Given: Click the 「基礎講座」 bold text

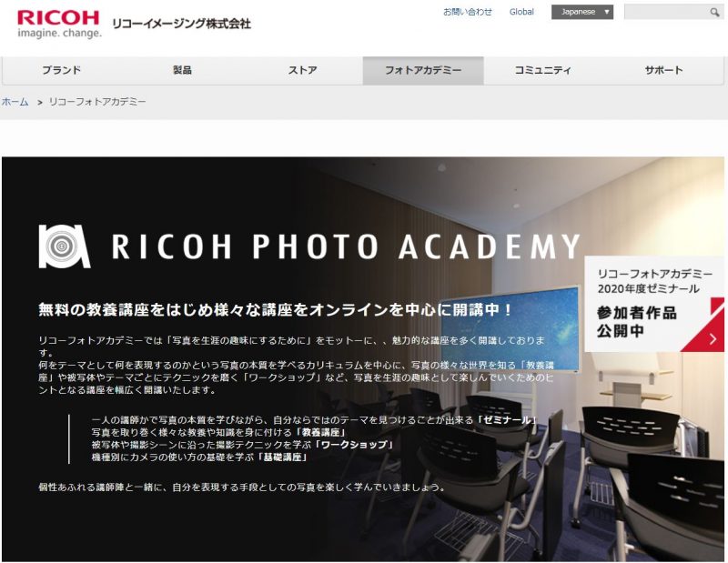Looking at the screenshot, I should click(x=282, y=457).
